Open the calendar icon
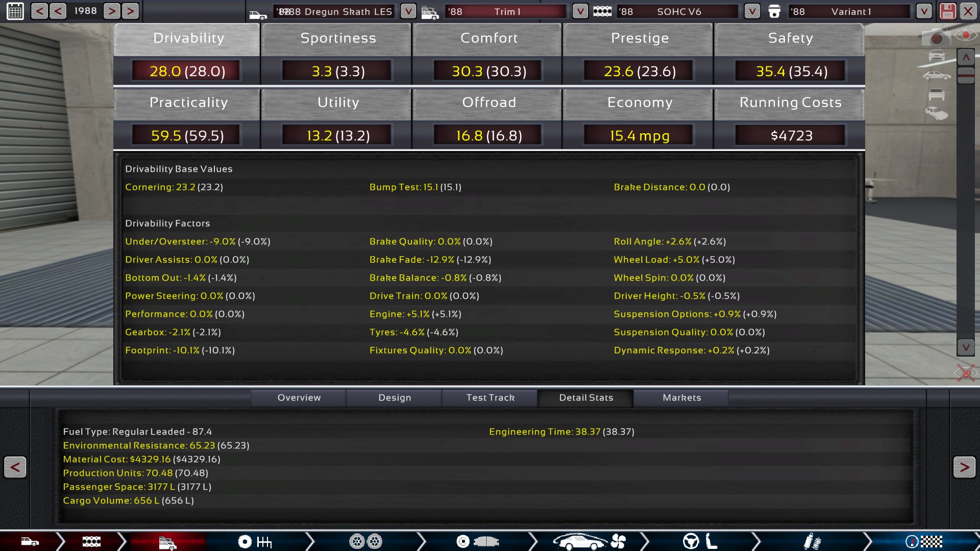This screenshot has height=551, width=980. point(15,11)
